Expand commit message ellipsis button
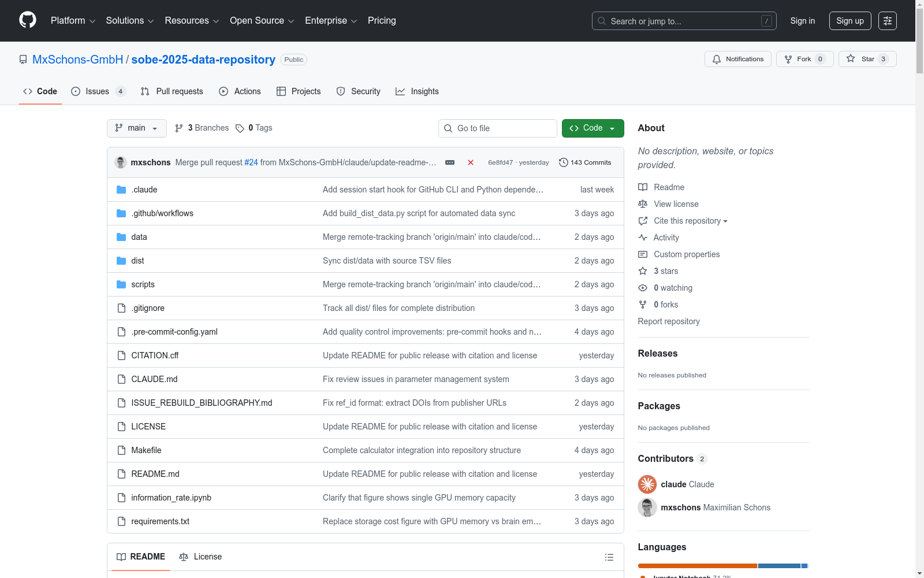 coord(450,162)
